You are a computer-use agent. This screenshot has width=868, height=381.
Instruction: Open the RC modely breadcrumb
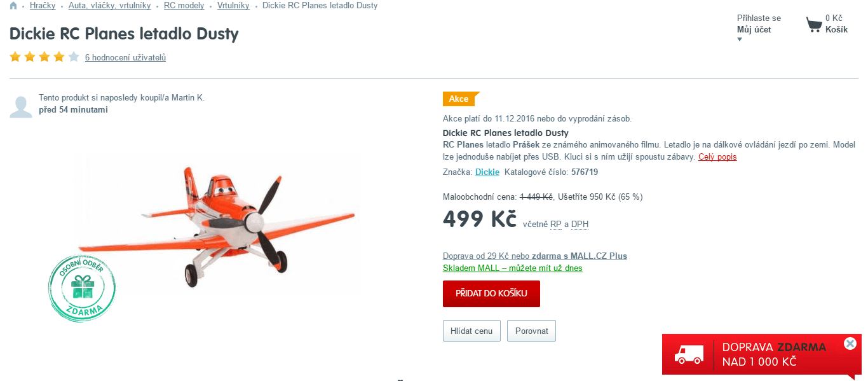(x=184, y=6)
